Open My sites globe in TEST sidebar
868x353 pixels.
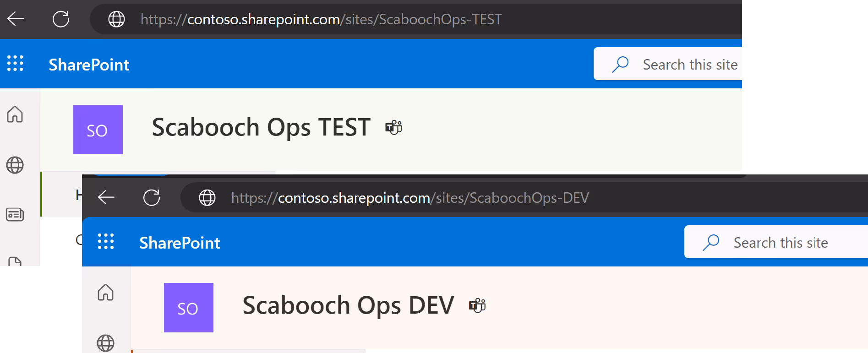pyautogui.click(x=15, y=165)
